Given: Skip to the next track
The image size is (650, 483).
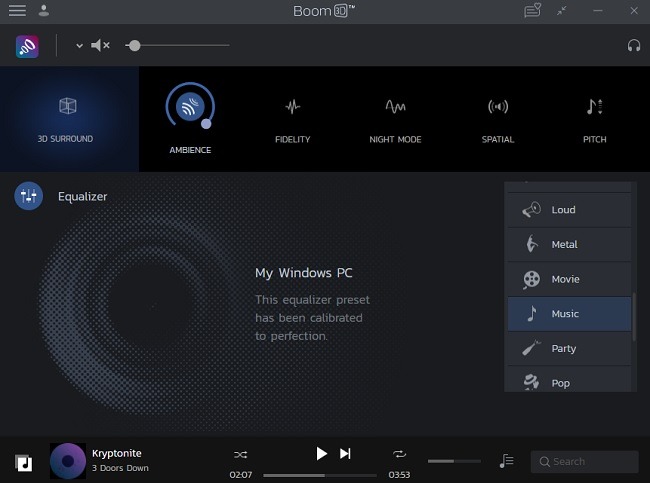Looking at the screenshot, I should click(x=345, y=454).
